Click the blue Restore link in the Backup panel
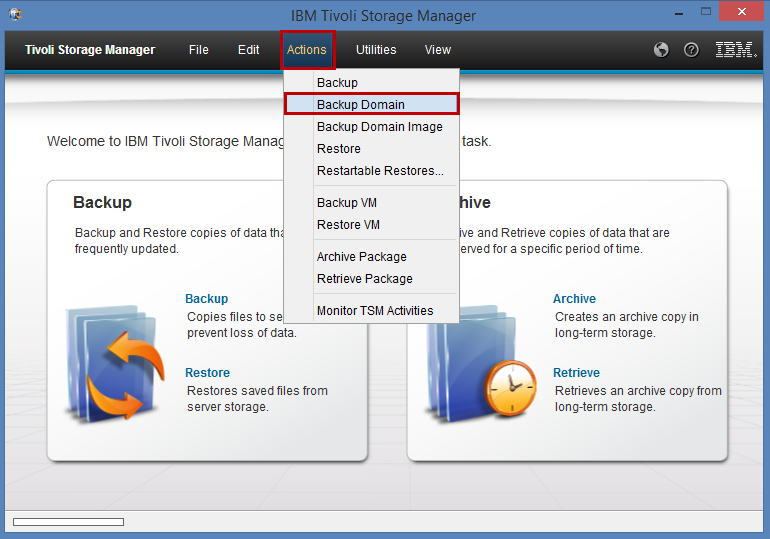The image size is (770, 539). coord(207,373)
